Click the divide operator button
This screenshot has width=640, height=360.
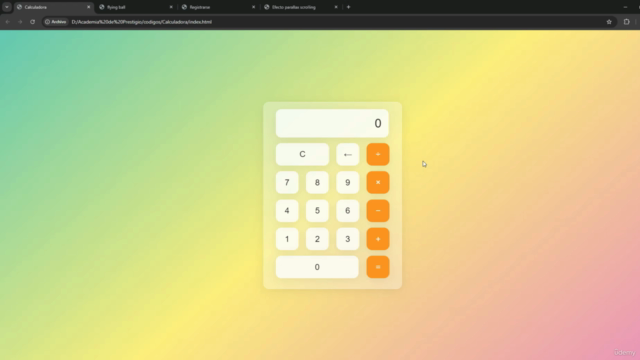pos(378,154)
